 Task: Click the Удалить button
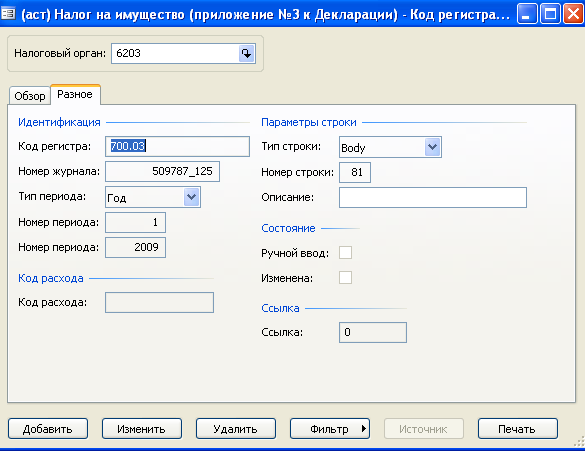(236, 429)
